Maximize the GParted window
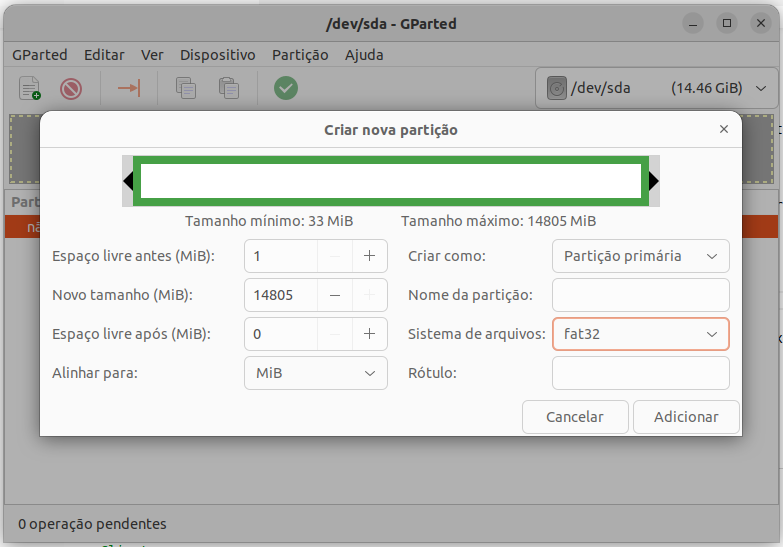The height and width of the screenshot is (547, 783). 727,23
